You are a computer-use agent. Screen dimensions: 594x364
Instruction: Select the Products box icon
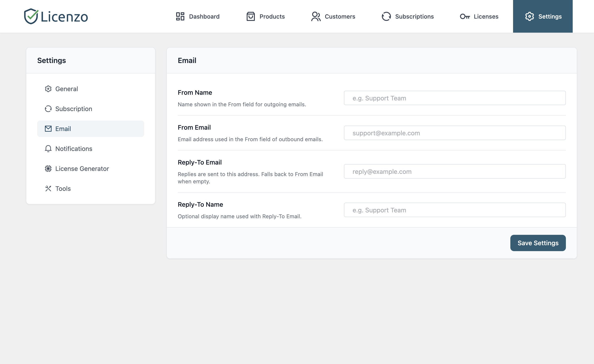[250, 16]
